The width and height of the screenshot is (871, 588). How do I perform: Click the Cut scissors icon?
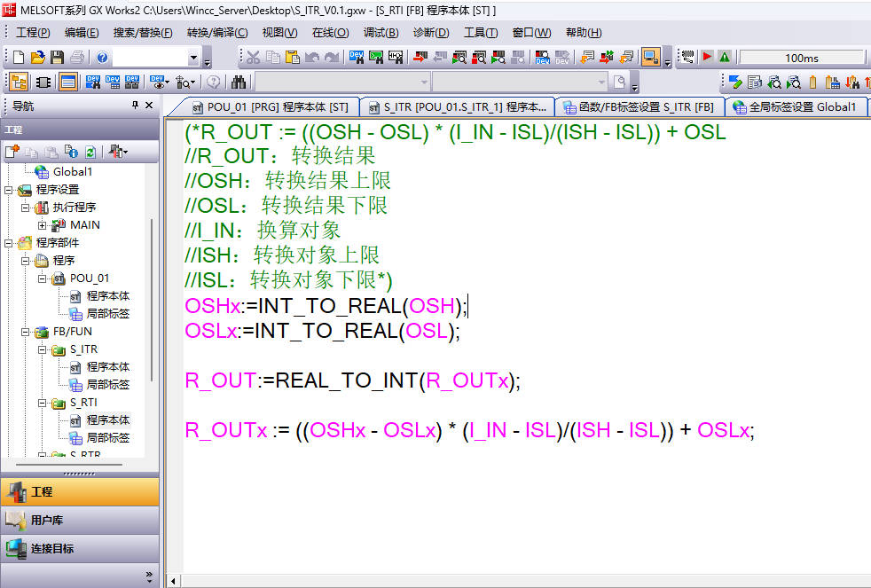254,58
